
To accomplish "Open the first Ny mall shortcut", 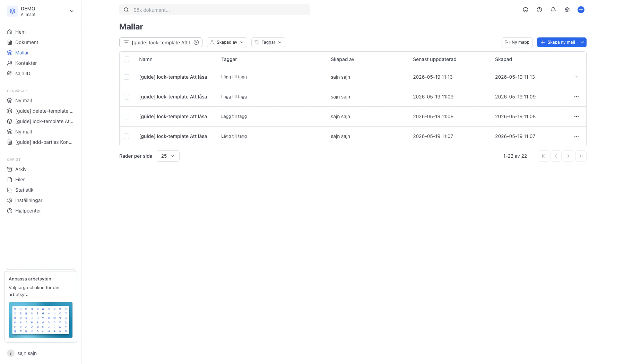I will pyautogui.click(x=24, y=101).
